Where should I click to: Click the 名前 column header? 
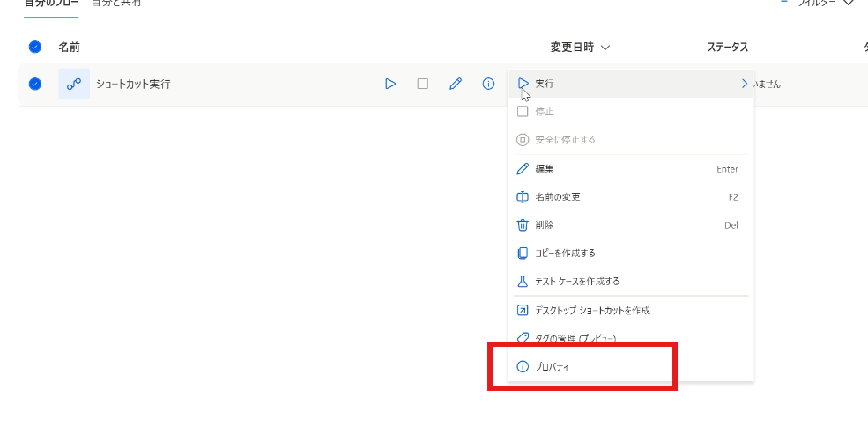coord(70,48)
